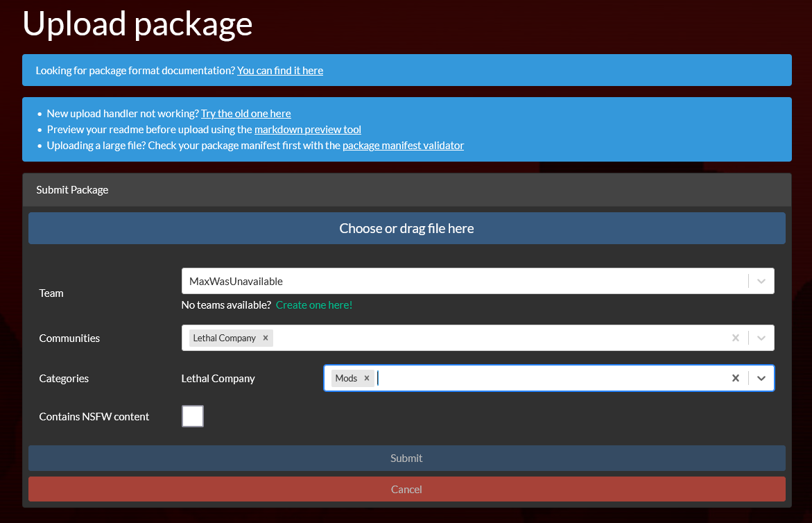
Task: Submit the package
Action: click(406, 458)
